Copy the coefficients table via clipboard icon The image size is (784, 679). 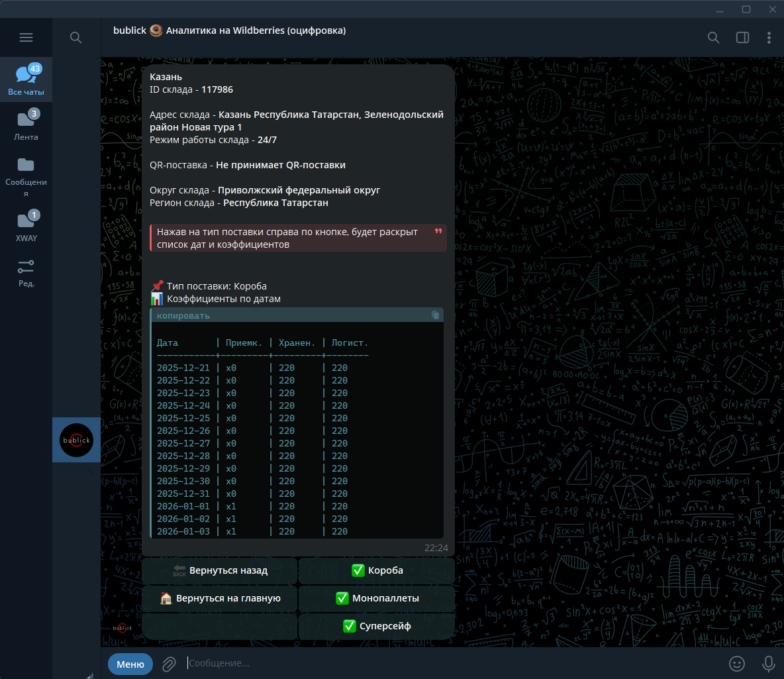click(435, 315)
